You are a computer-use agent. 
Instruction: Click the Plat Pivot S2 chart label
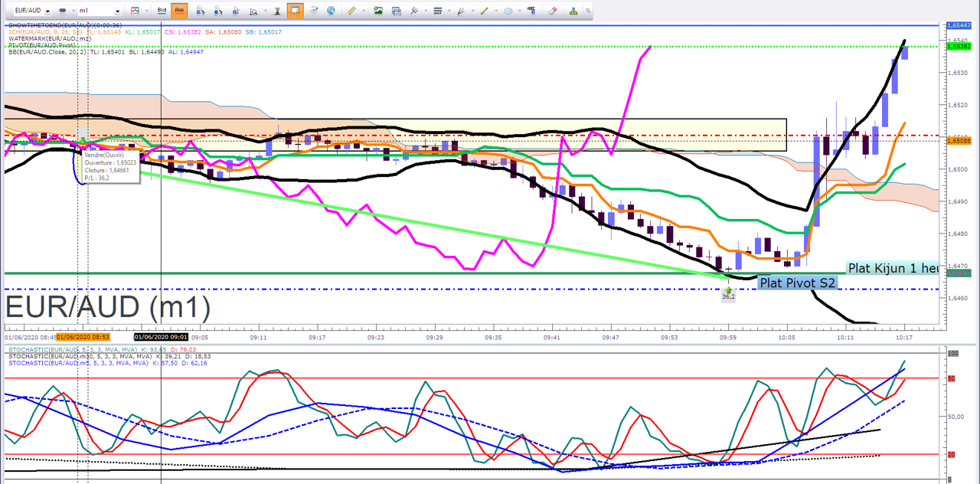click(x=797, y=283)
